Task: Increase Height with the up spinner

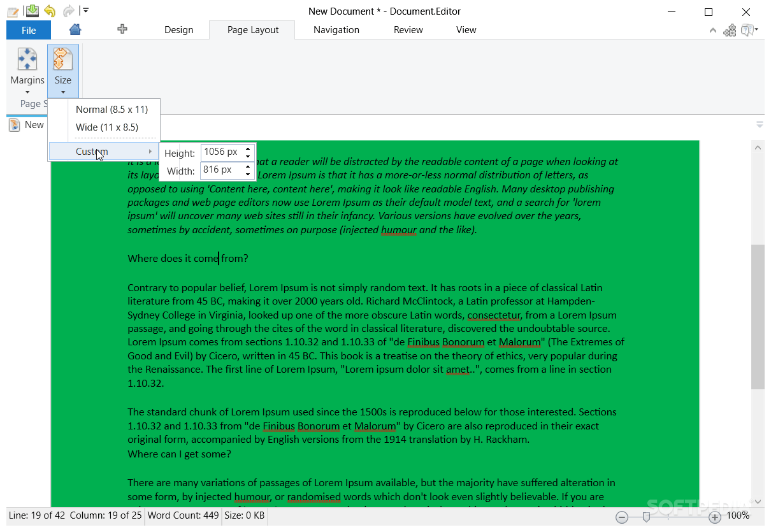Action: [x=248, y=148]
